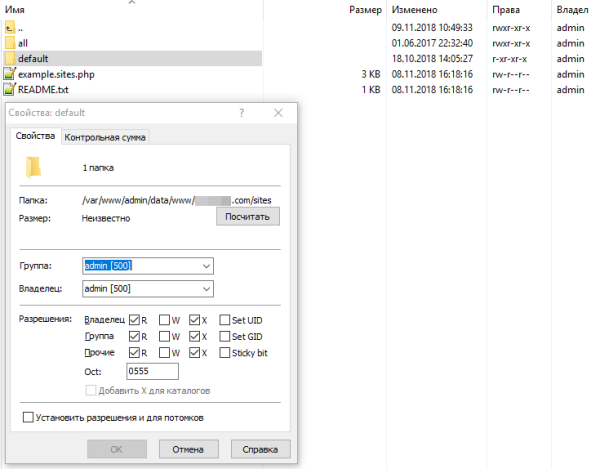Sort the list by the "Изменено" column header
This screenshot has width=600, height=469.
(x=414, y=10)
